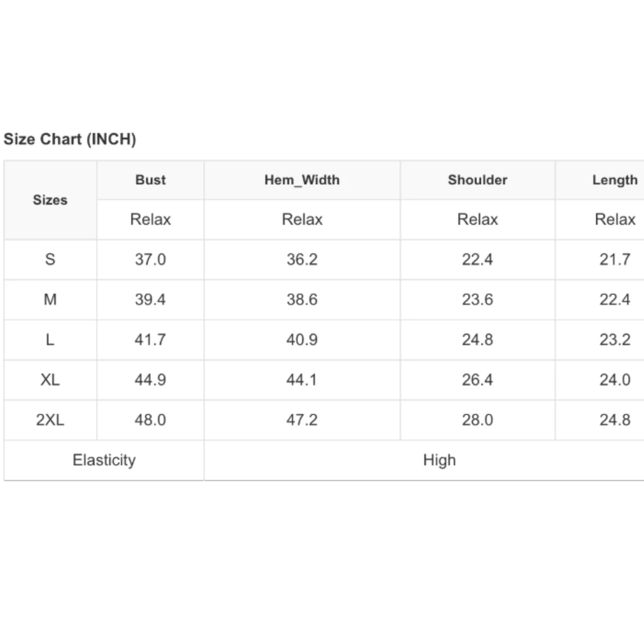Click the High elasticity value cell
644x644 pixels.
point(440,460)
